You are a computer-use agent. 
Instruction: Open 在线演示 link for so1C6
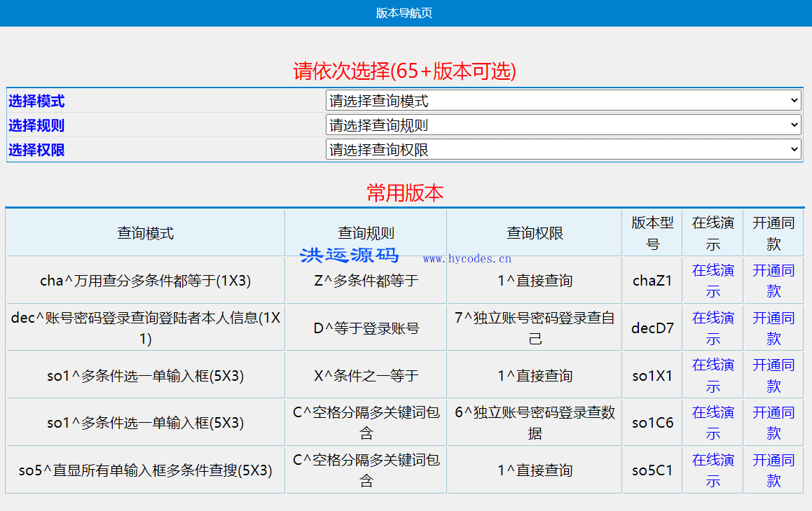(713, 423)
